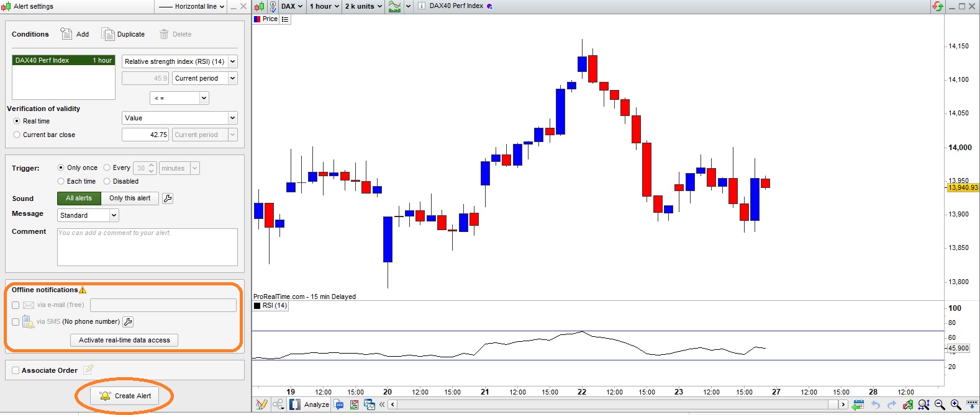Click in the alert Comment text box
This screenshot has width=980, height=415.
point(147,247)
